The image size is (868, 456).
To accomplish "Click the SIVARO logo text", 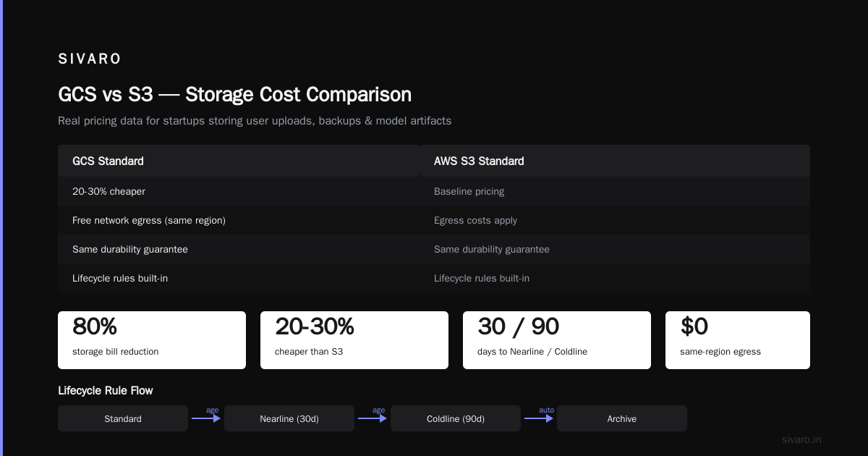I will click(x=90, y=59).
